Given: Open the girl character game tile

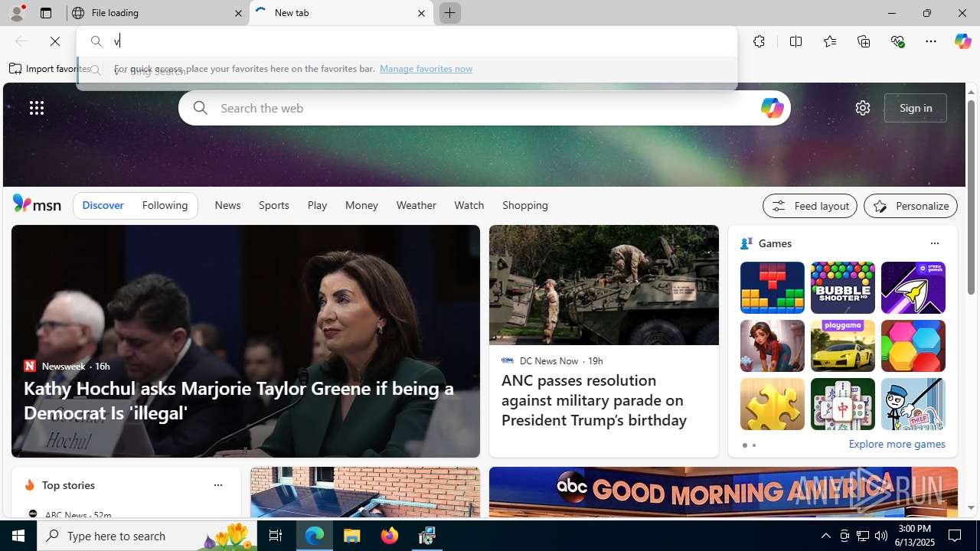Looking at the screenshot, I should click(x=772, y=346).
